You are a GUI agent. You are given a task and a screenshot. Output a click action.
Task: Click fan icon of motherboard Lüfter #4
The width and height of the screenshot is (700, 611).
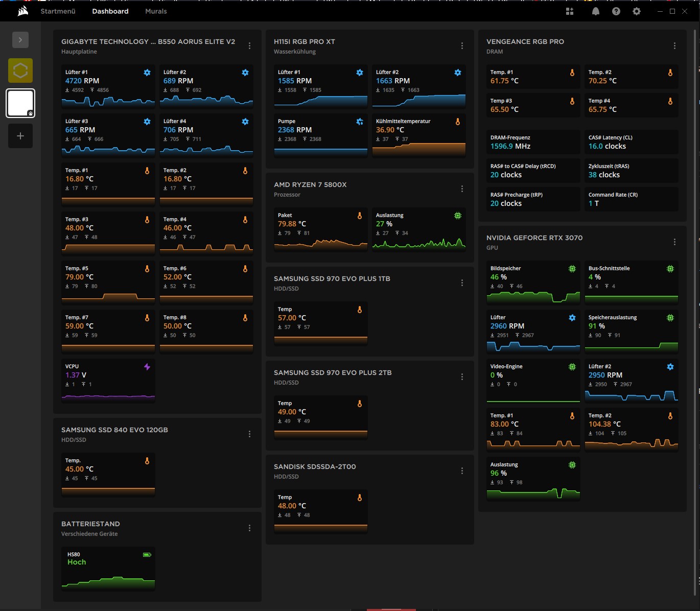[x=245, y=122]
